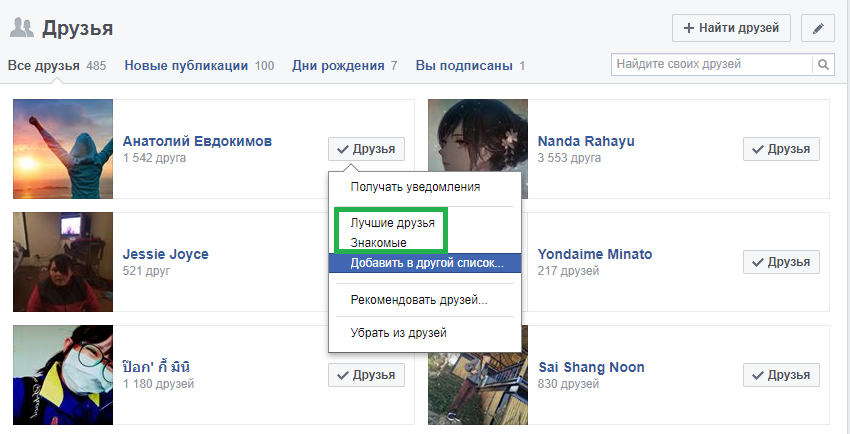Open the Друзья dropdown for Sai Shang Noon
This screenshot has width=850, height=434.
781,375
